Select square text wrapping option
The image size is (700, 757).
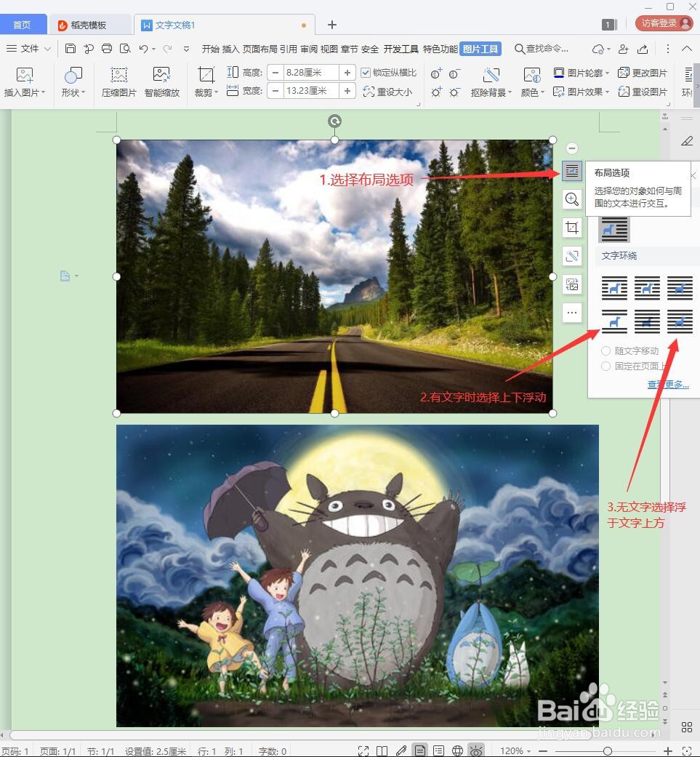click(x=614, y=288)
